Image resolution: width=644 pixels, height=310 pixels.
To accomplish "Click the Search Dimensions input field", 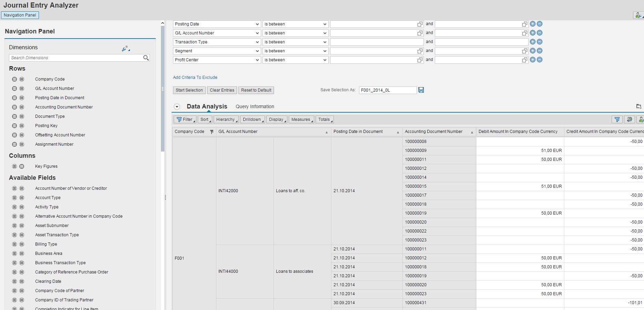I will click(x=76, y=58).
